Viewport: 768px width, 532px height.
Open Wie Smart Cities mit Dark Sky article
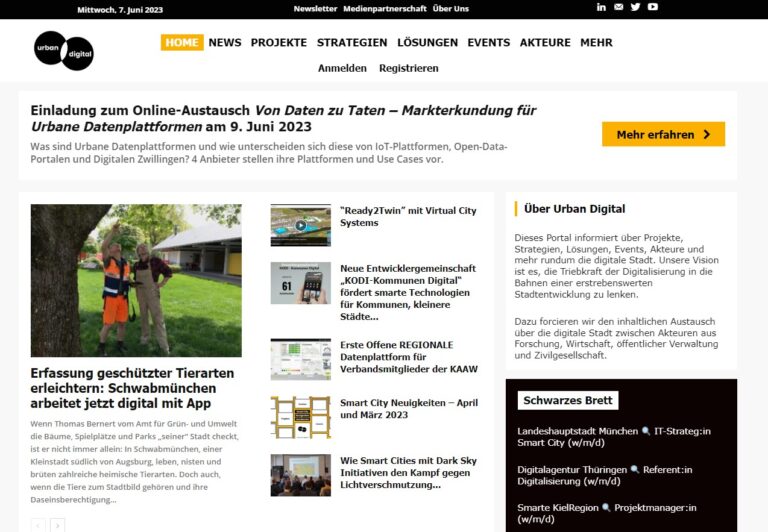tap(408, 473)
